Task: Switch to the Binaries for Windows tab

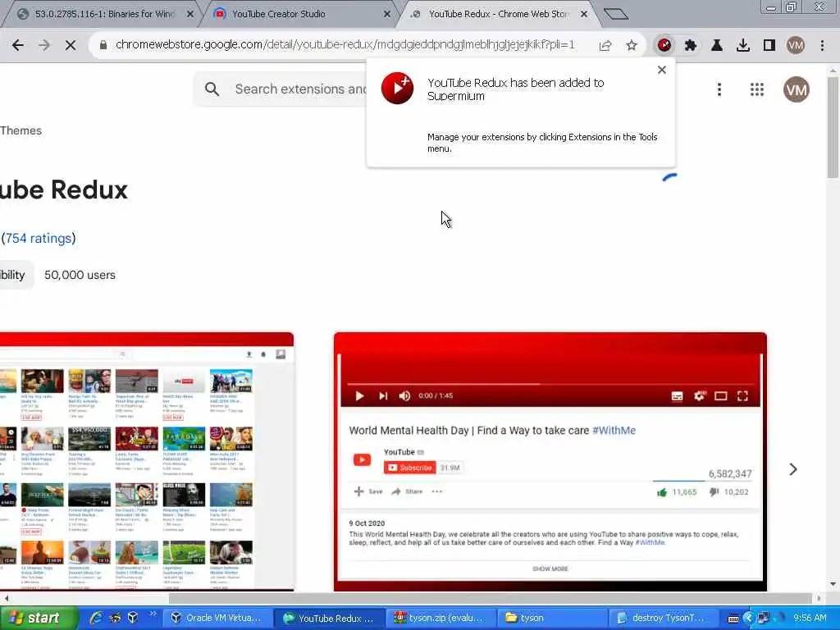Action: click(x=104, y=15)
